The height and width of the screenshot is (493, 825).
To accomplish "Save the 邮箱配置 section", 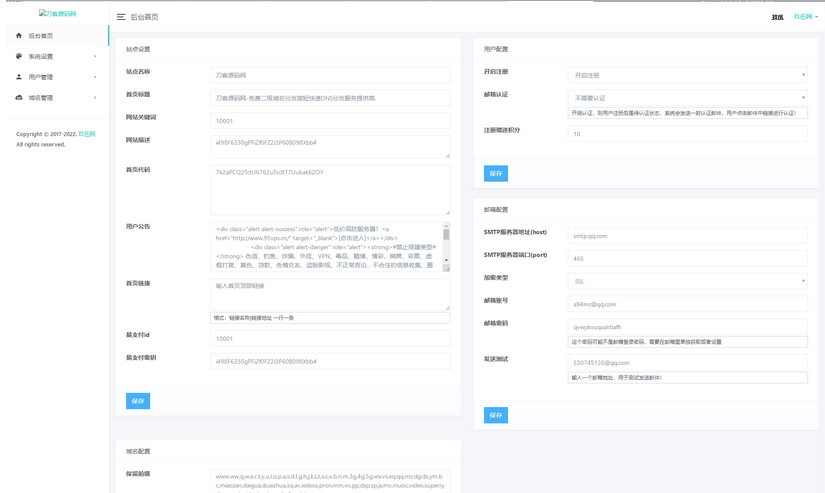I will point(495,415).
